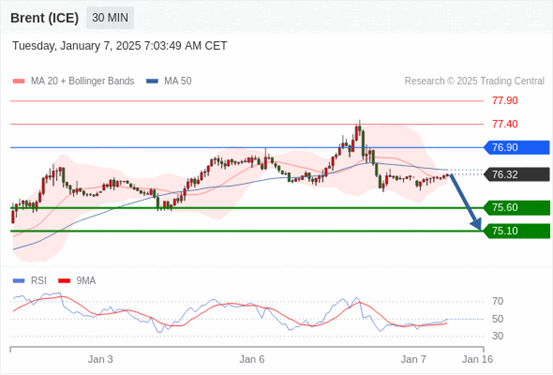Screen dimensions: 553x375
Task: Click the Jan 7 date axis label
Action: tap(413, 359)
